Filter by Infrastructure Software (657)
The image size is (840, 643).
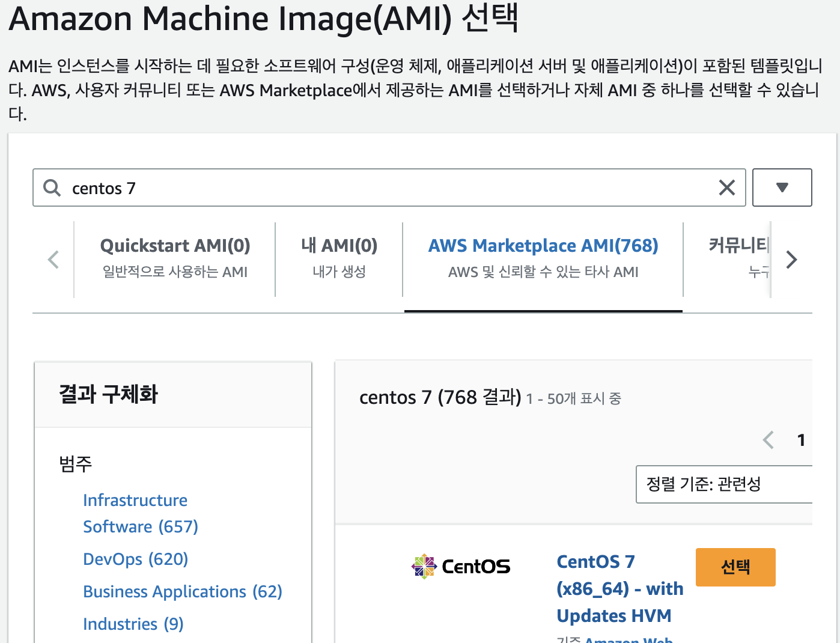pyautogui.click(x=141, y=513)
